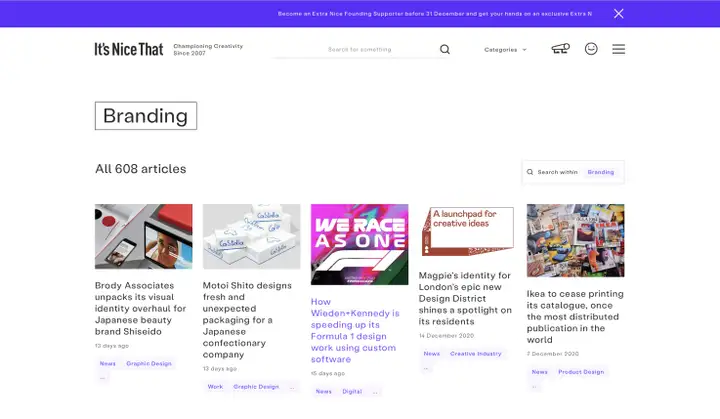Click News tag under Ikea article
Viewport: 720px width, 419px height.
(540, 372)
